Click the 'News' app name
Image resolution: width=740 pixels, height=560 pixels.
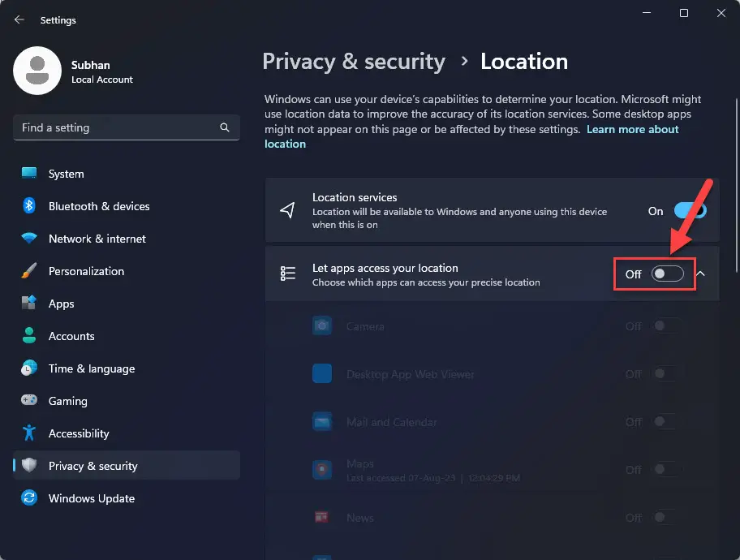pyautogui.click(x=360, y=518)
